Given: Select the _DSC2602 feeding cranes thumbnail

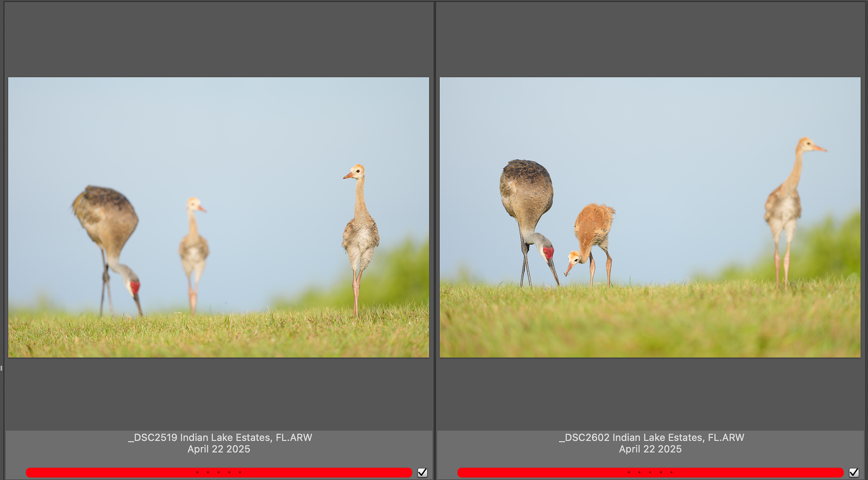Looking at the screenshot, I should tap(650, 217).
